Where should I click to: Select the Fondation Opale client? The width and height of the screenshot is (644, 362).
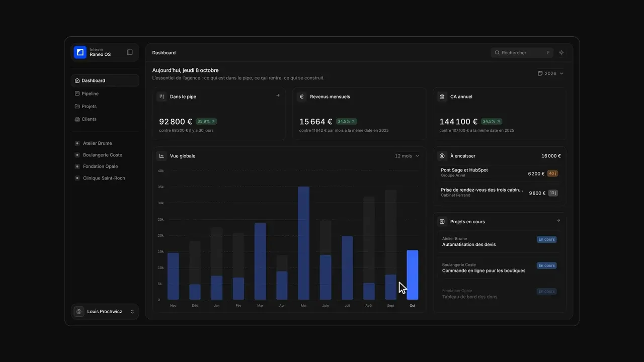tap(105, 166)
